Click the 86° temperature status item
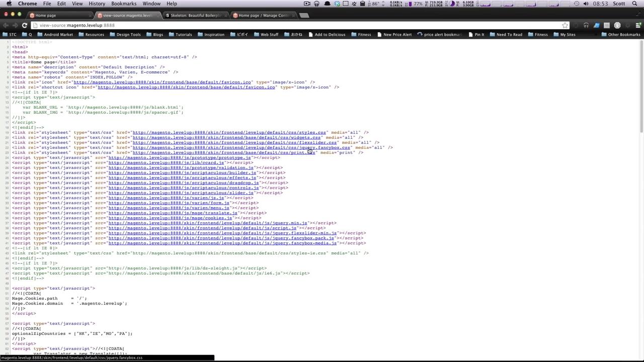 tap(373, 4)
